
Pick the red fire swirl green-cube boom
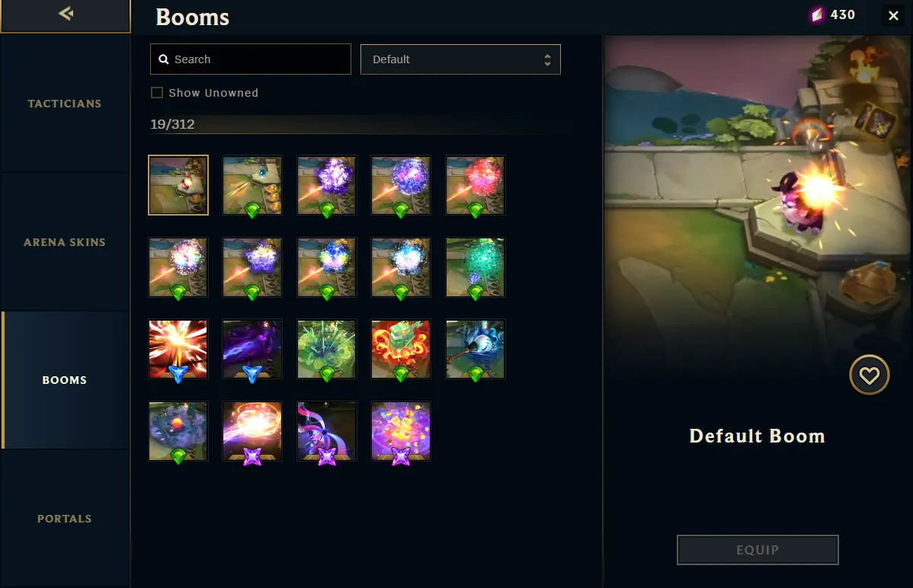pos(401,350)
